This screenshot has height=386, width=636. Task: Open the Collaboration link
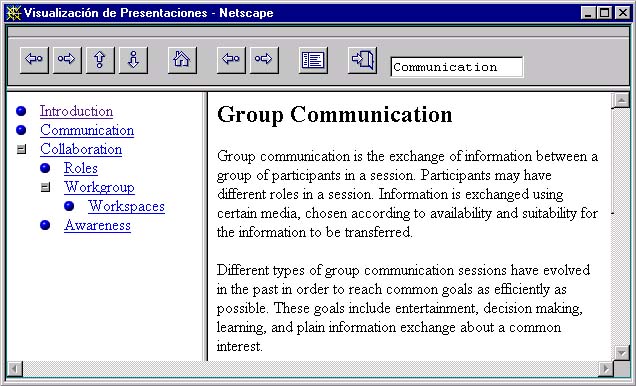pos(81,149)
